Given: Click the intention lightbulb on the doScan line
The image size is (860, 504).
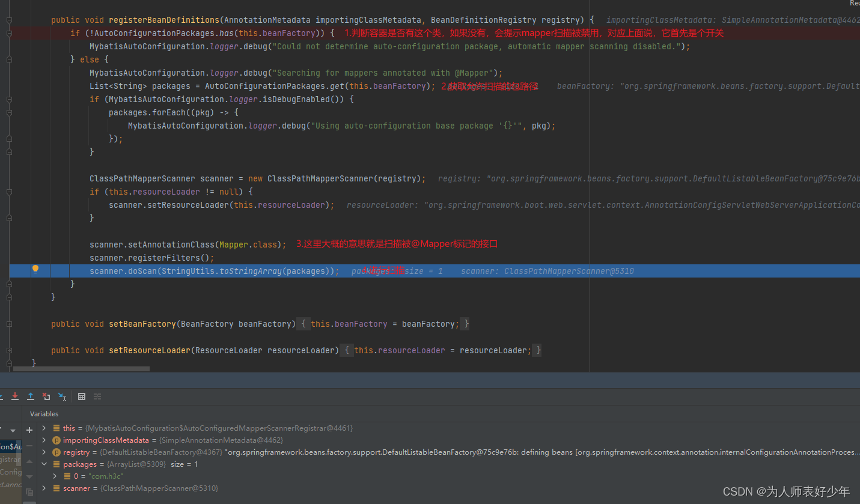Looking at the screenshot, I should 35,269.
